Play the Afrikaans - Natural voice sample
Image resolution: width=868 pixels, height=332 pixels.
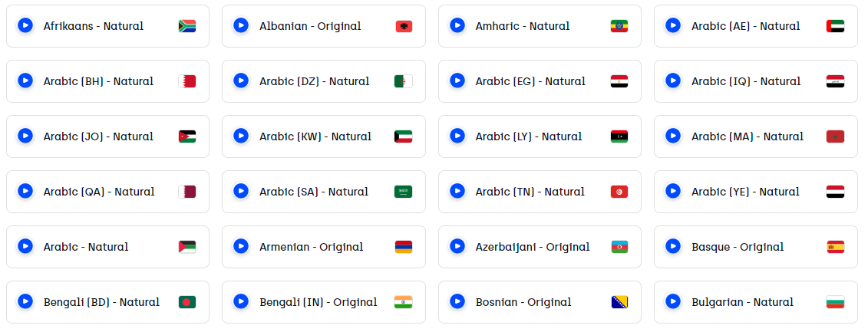[25, 25]
